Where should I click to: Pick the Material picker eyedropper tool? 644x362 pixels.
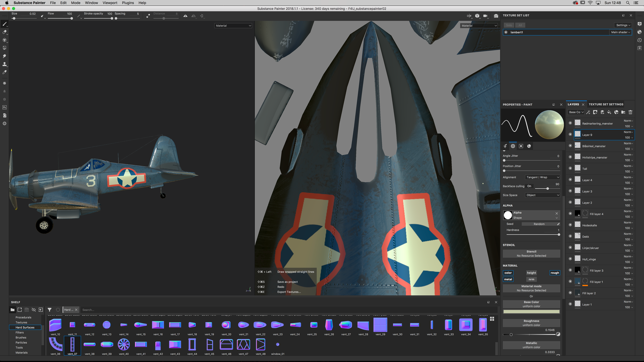point(4,72)
